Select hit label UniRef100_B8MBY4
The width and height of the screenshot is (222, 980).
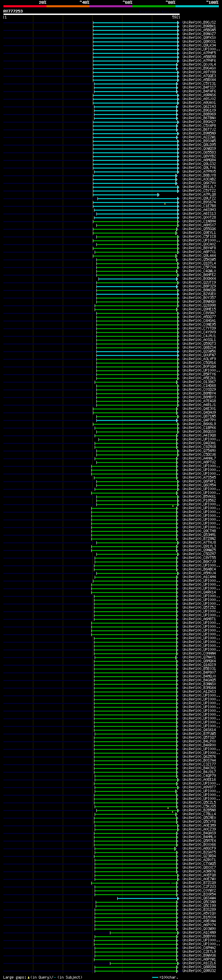click(199, 394)
